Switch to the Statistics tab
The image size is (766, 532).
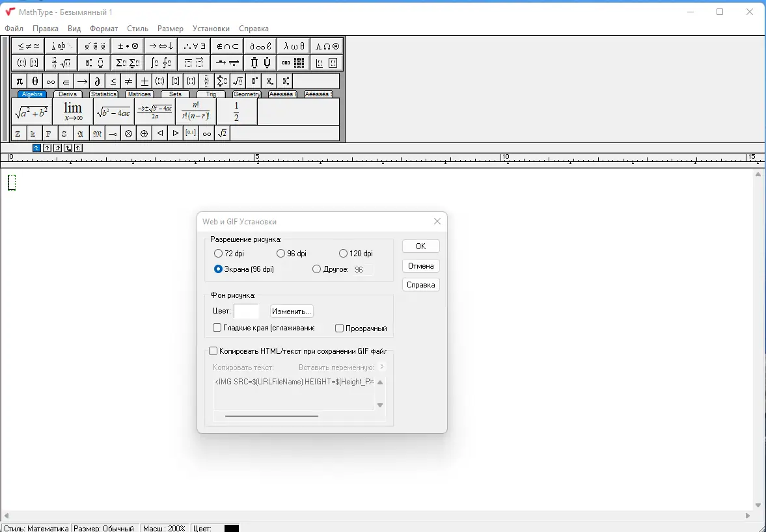coord(103,94)
